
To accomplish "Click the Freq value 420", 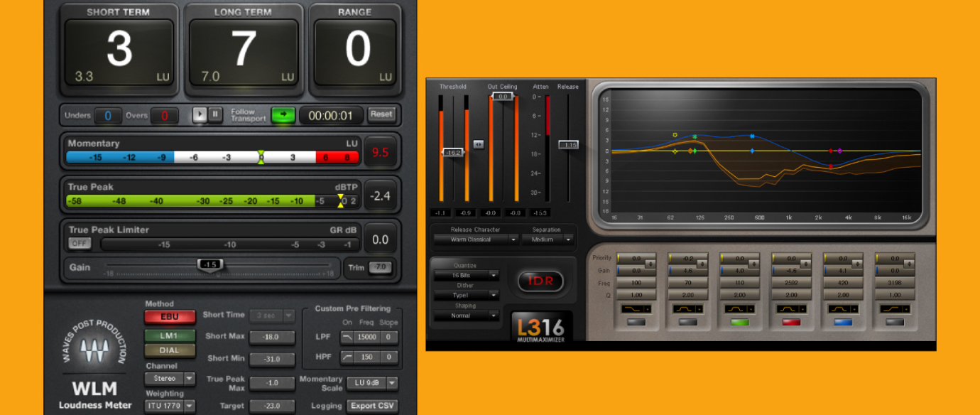I will click(843, 283).
